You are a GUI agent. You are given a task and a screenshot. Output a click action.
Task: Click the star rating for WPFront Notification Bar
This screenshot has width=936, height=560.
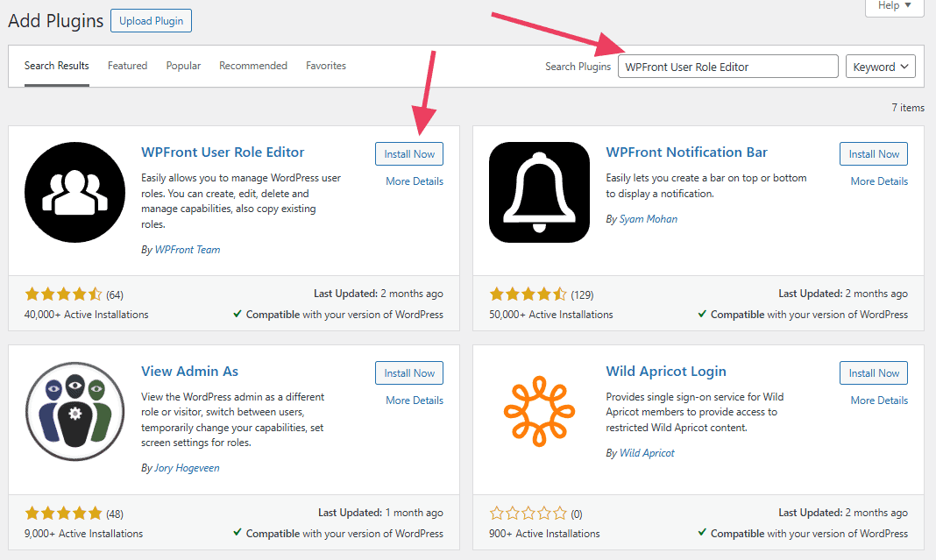tap(528, 294)
